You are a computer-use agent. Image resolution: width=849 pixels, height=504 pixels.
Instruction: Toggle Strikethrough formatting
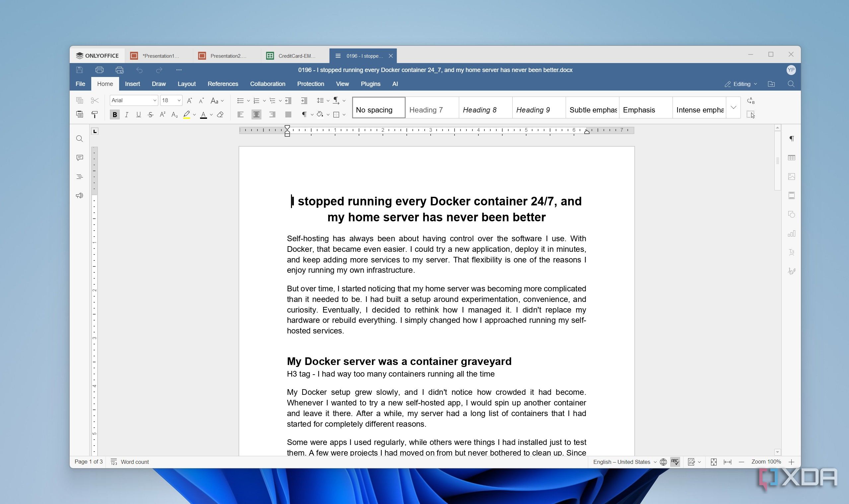pyautogui.click(x=150, y=114)
